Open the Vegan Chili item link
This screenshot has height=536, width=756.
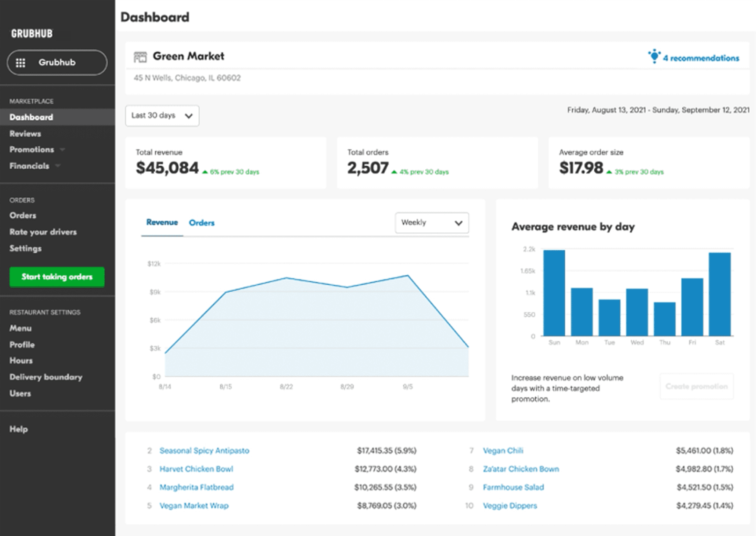[x=503, y=450]
